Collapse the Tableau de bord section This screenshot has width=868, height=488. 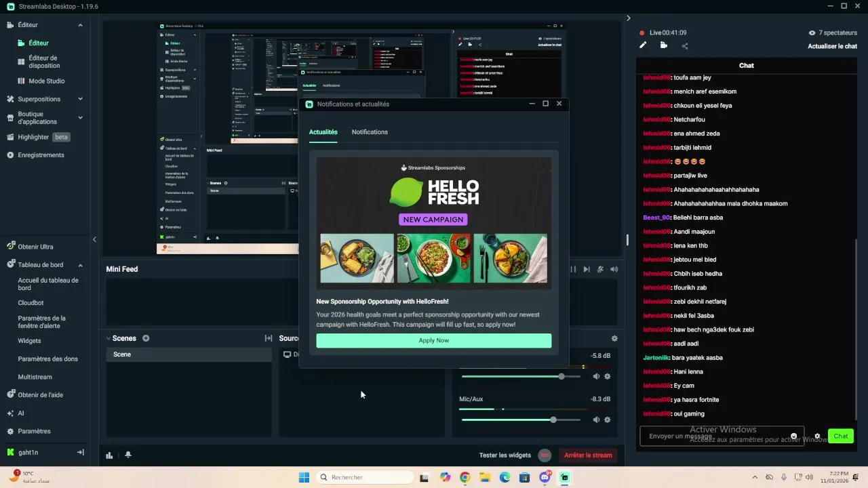(x=80, y=265)
